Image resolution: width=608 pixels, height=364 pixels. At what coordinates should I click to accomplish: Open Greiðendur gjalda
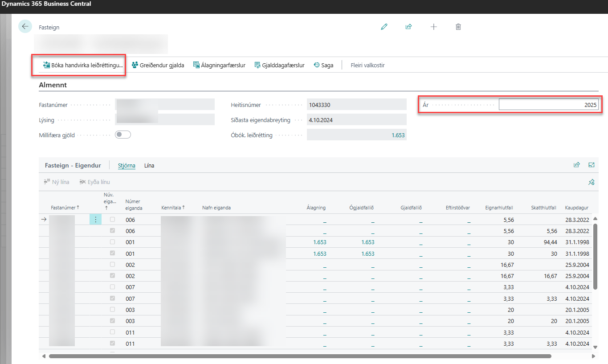158,65
